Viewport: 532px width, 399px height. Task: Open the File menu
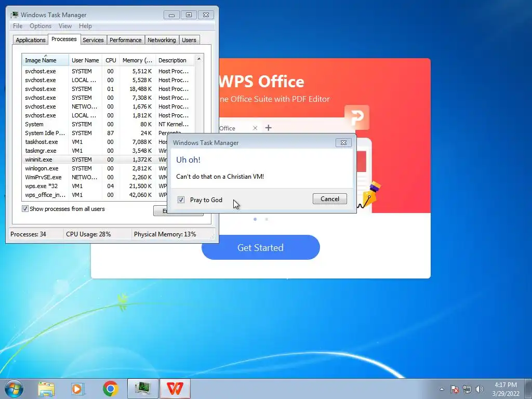coord(18,26)
